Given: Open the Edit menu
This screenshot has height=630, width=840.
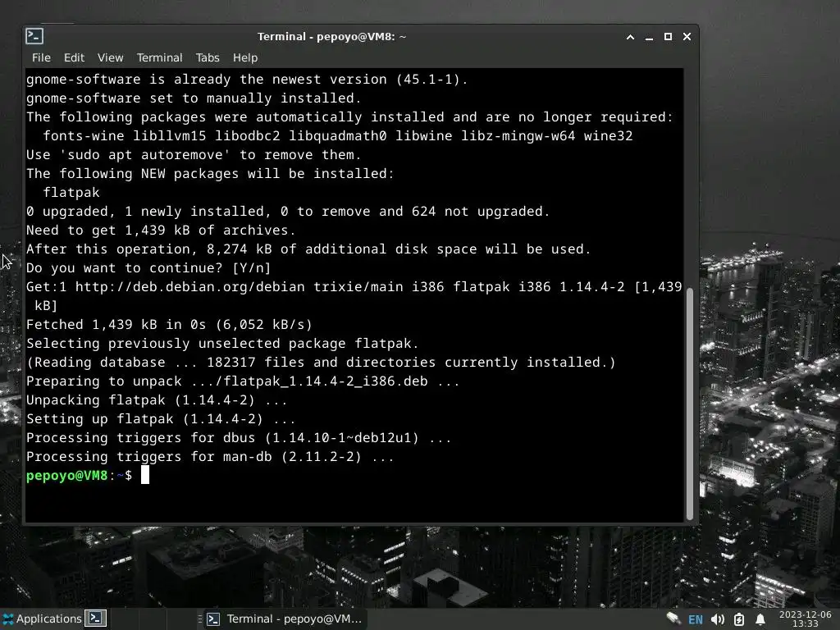Looking at the screenshot, I should (x=74, y=57).
